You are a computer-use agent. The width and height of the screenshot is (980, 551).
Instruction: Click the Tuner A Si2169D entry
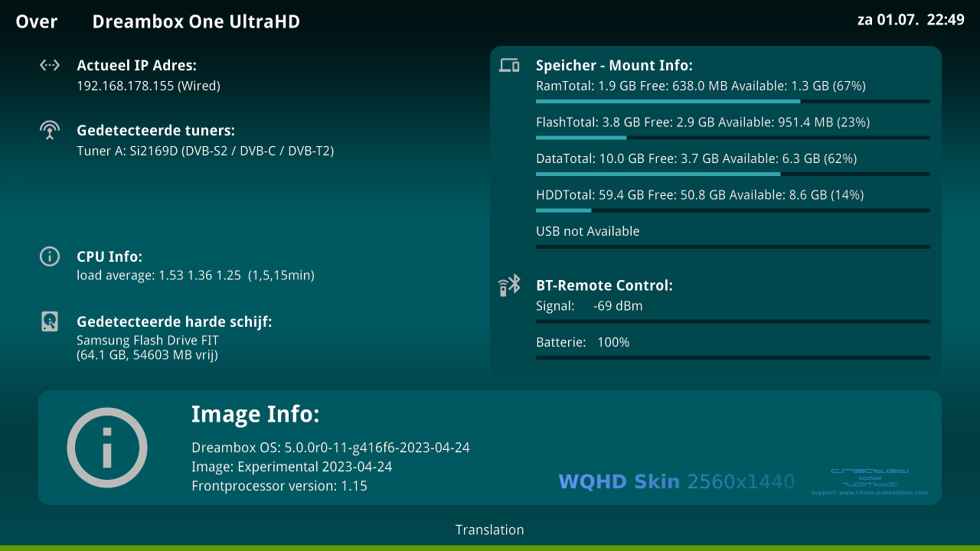pyautogui.click(x=205, y=151)
